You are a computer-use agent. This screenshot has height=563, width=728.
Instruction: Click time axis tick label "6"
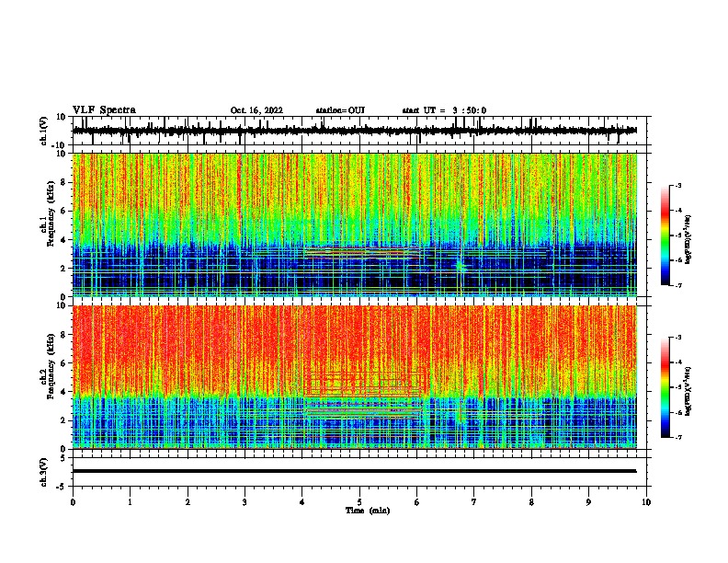coord(417,502)
